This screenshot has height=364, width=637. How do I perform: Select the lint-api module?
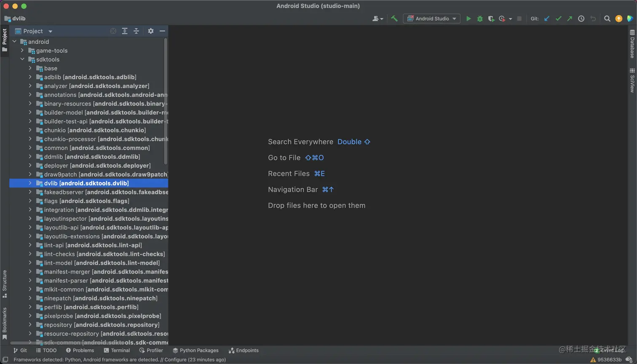click(89, 245)
